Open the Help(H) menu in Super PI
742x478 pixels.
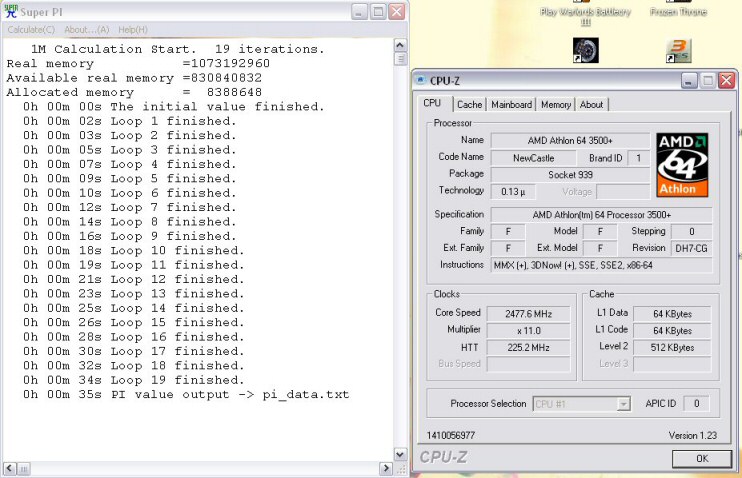[132, 29]
